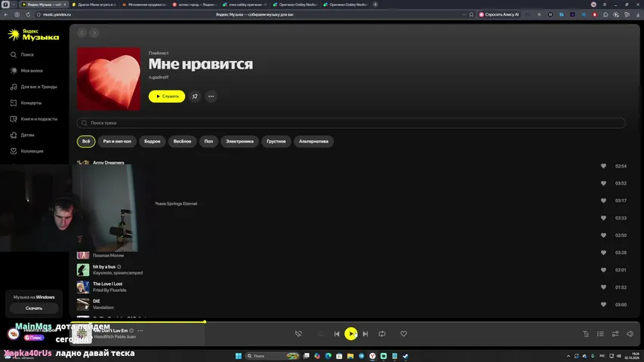Open Steam from the taskbar
This screenshot has width=644, height=362.
pyautogui.click(x=405, y=356)
